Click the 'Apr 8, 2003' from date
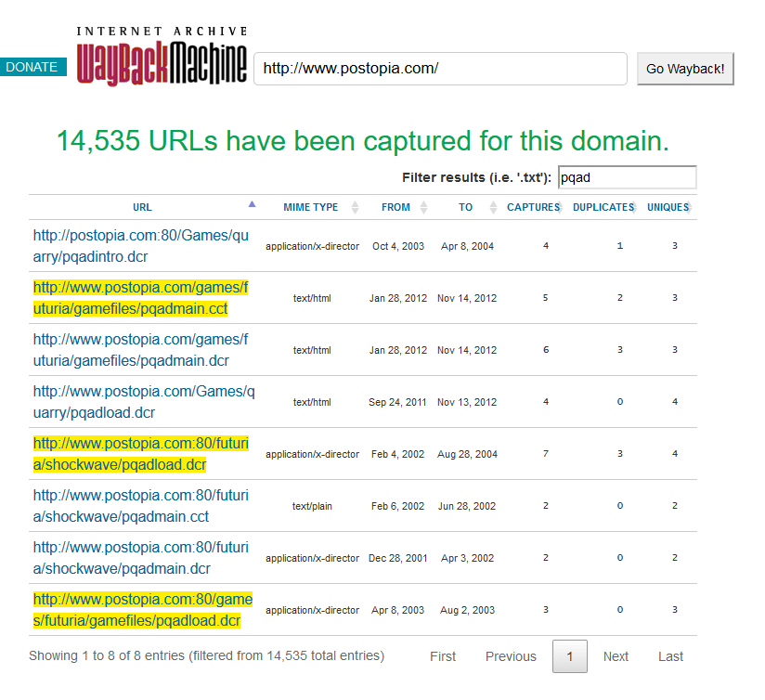 pos(397,610)
